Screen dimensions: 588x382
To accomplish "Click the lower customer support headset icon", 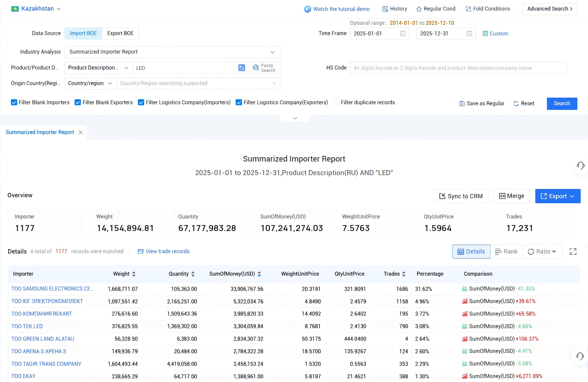I will pos(580,356).
